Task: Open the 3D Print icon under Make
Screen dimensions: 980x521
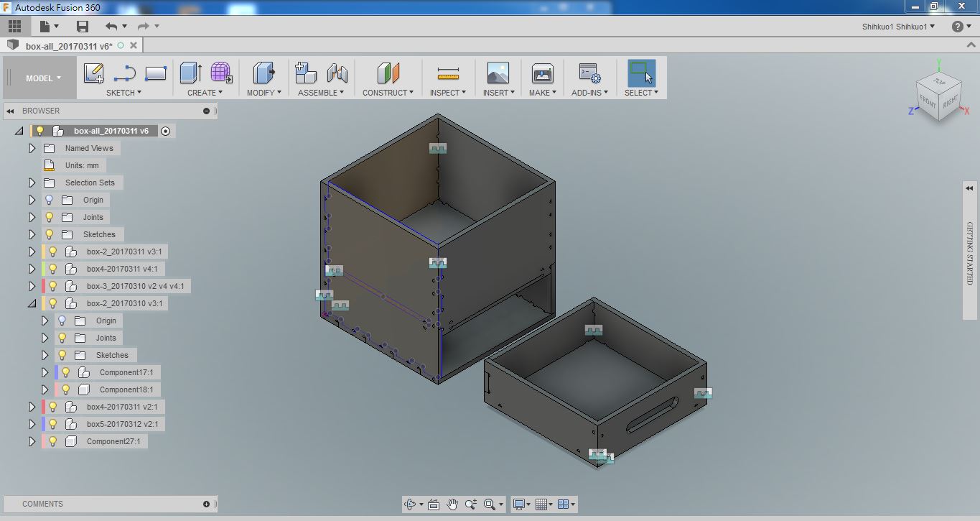Action: tap(542, 73)
